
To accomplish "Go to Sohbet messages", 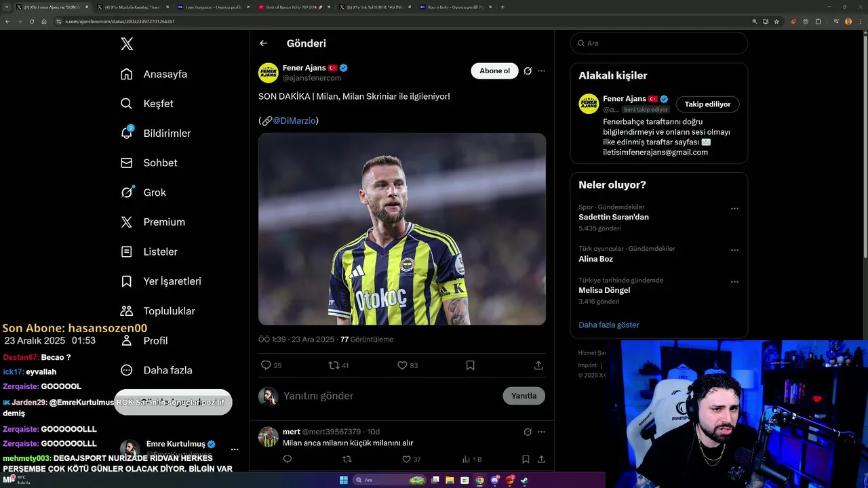I will [x=149, y=163].
